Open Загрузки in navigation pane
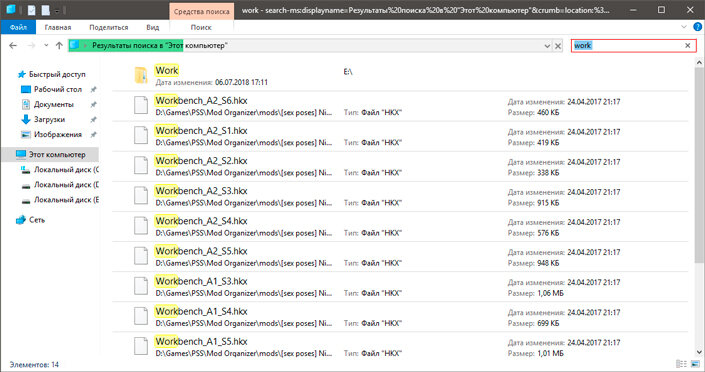 tap(49, 120)
